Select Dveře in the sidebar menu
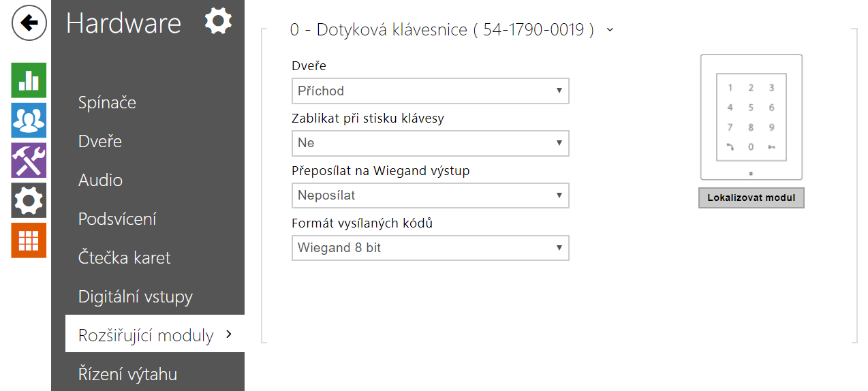Screen dimensions: 868x391 (100, 142)
